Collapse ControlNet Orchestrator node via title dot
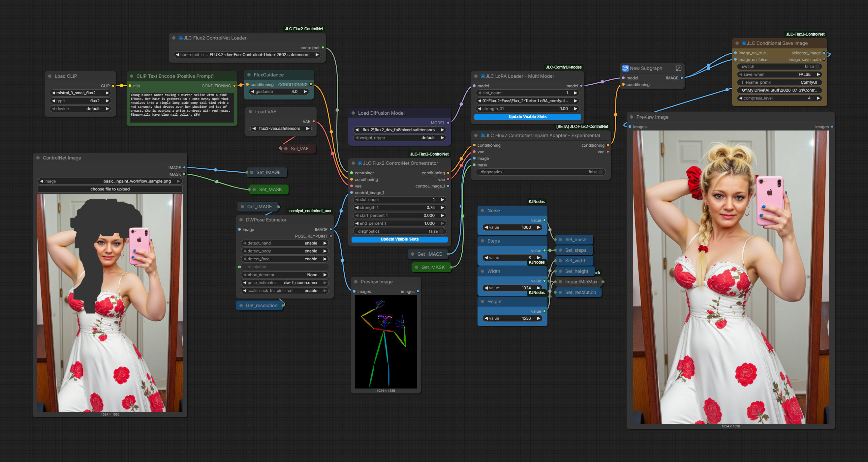This screenshot has height=462, width=868. pos(353,163)
